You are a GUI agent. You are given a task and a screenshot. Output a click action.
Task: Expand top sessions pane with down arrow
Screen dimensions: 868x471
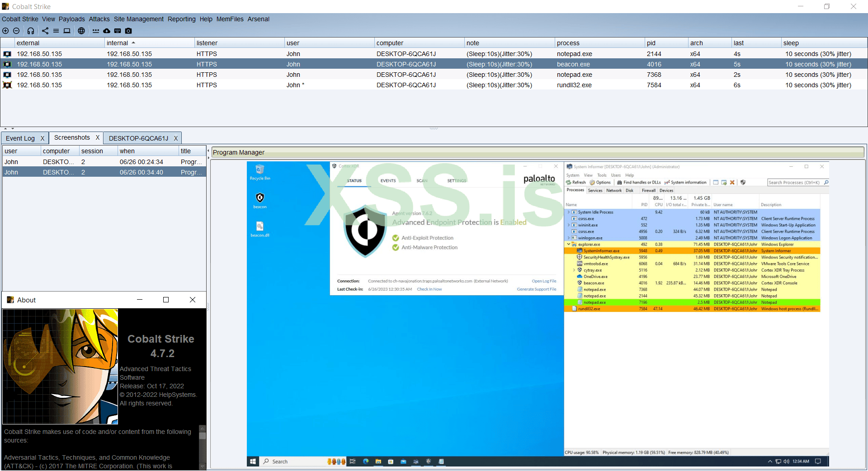click(13, 129)
